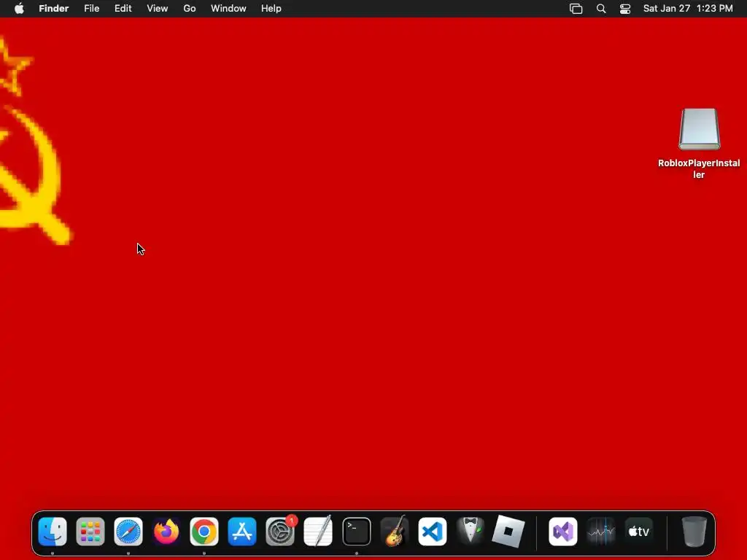This screenshot has width=747, height=560.
Task: Select the RobloxPlayerInstaller disk on the desktop
Action: [x=699, y=130]
